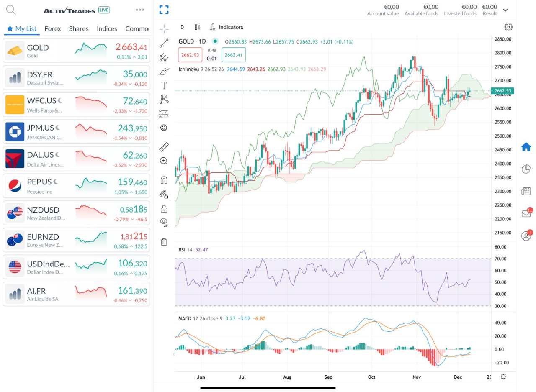Open the news icon in sidebar
Image resolution: width=536 pixels, height=392 pixels.
(x=526, y=191)
